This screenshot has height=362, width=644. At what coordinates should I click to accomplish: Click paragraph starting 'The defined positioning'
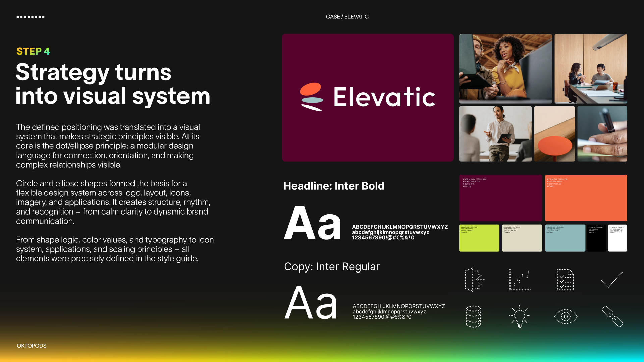[108, 146]
